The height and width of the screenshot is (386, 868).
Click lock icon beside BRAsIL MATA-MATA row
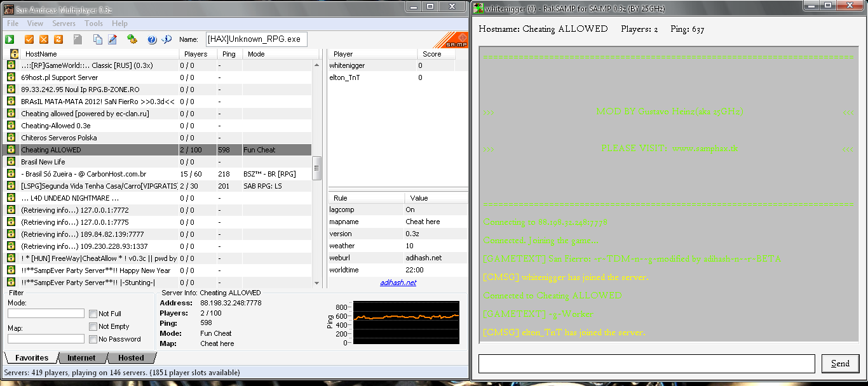click(x=11, y=102)
